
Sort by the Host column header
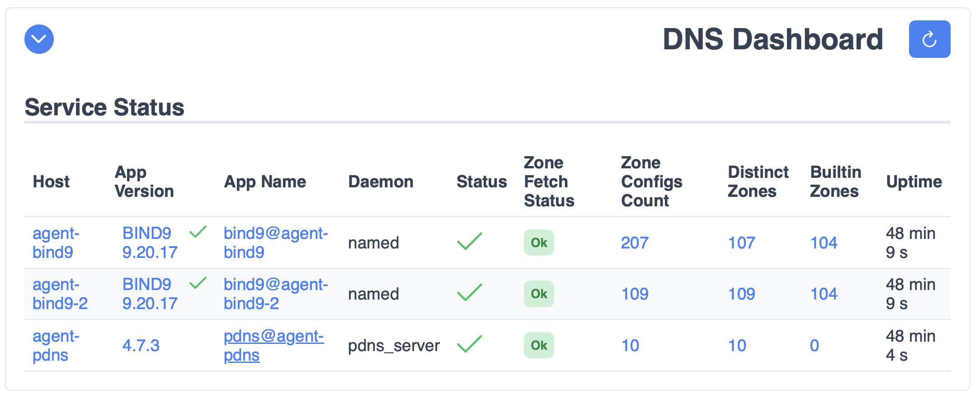click(x=51, y=181)
